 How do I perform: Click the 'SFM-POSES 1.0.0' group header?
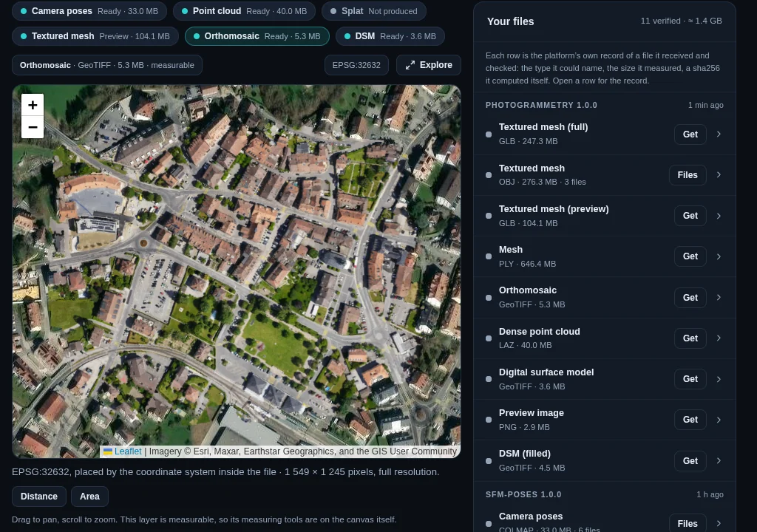[x=523, y=494]
